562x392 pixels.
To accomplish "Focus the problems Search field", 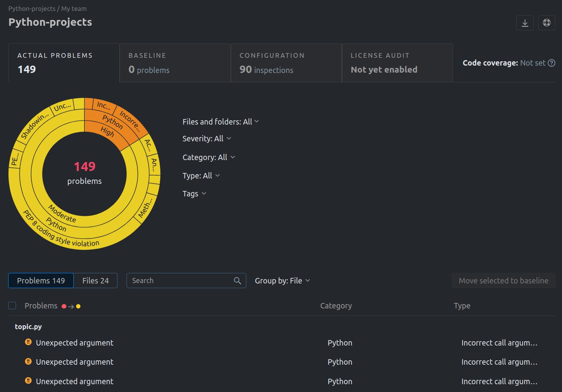I will [x=180, y=281].
